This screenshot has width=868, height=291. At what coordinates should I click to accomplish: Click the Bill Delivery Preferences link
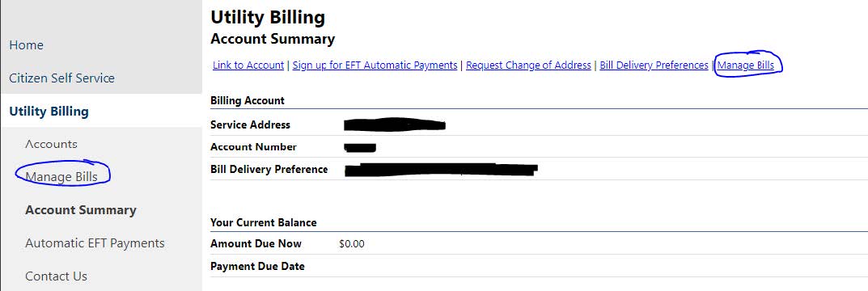coord(654,65)
